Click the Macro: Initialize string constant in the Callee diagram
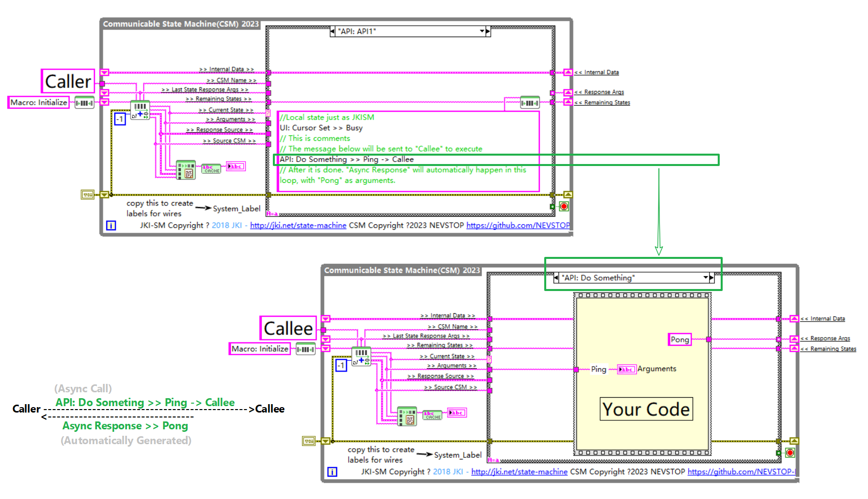This screenshot has height=499, width=868. click(x=259, y=349)
